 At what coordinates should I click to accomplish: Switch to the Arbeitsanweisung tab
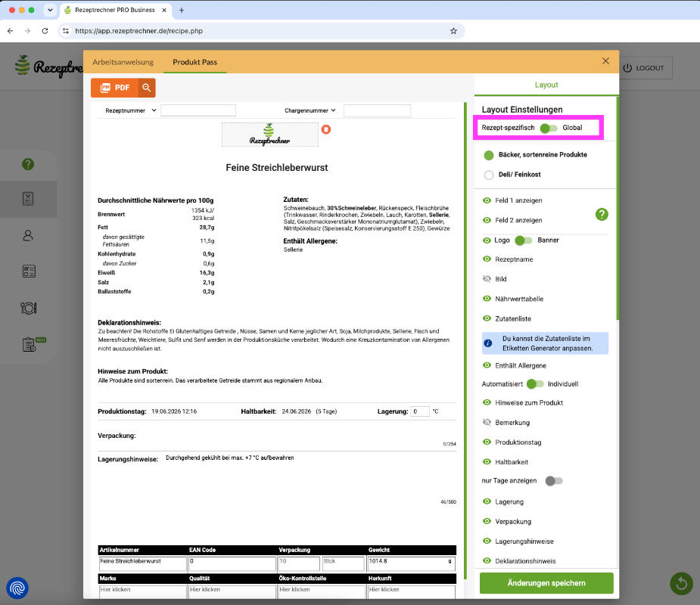pyautogui.click(x=123, y=62)
